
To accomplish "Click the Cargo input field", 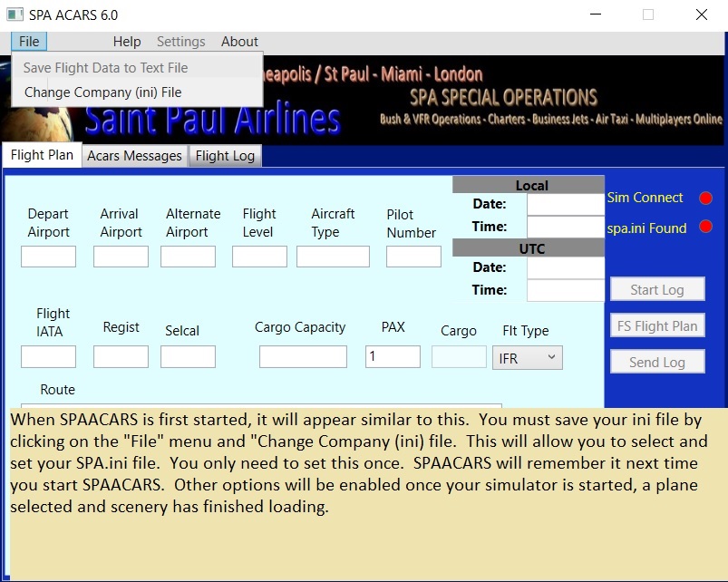I will [x=459, y=357].
